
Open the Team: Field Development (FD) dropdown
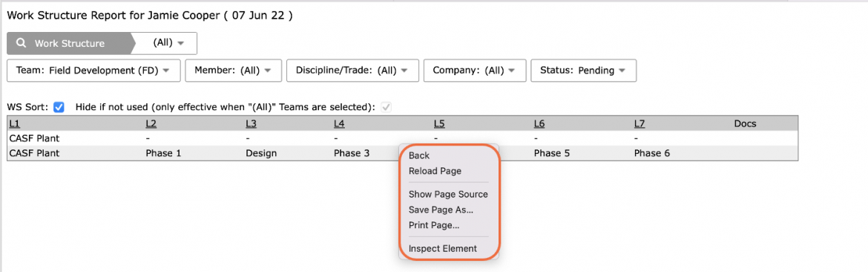click(93, 71)
